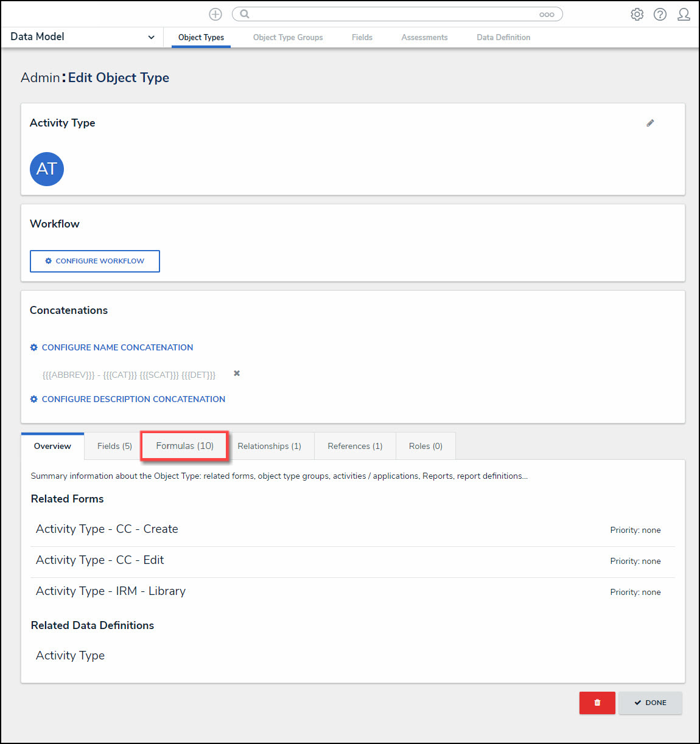700x744 pixels.
Task: Click the search magnifier icon
Action: (245, 14)
